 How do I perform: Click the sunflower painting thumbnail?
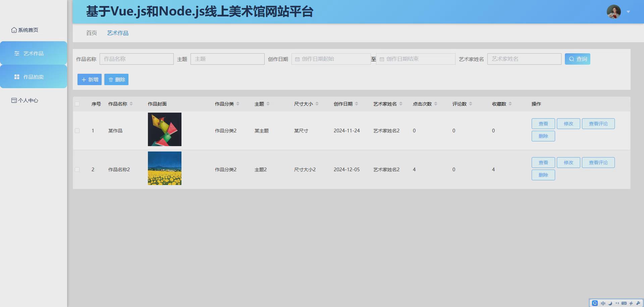164,168
